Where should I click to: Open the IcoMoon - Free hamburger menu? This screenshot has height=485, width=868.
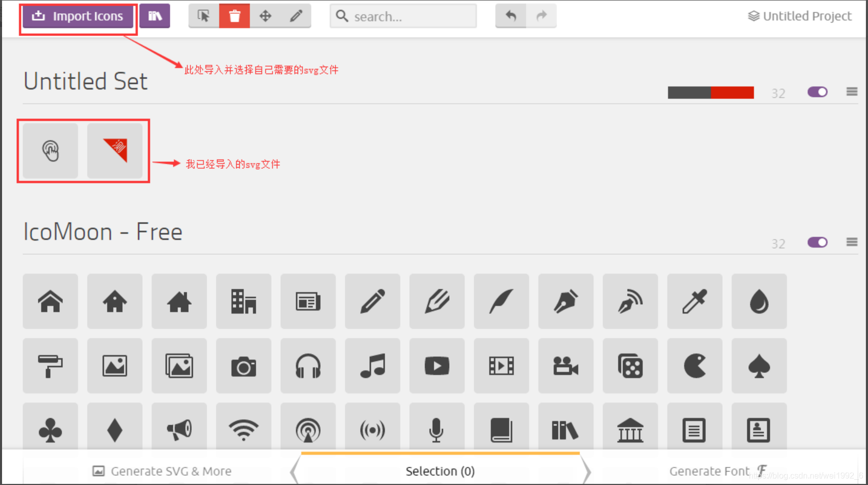coord(852,242)
